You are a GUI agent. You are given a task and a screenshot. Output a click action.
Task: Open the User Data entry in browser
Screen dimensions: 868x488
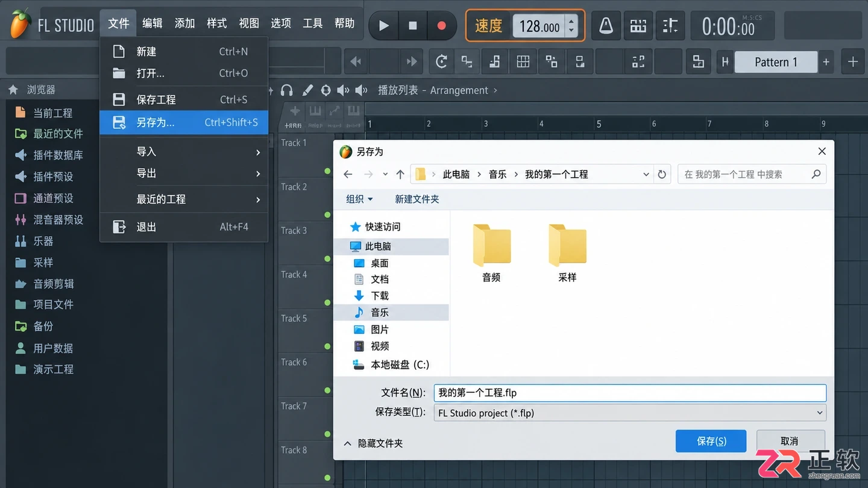[x=44, y=348]
